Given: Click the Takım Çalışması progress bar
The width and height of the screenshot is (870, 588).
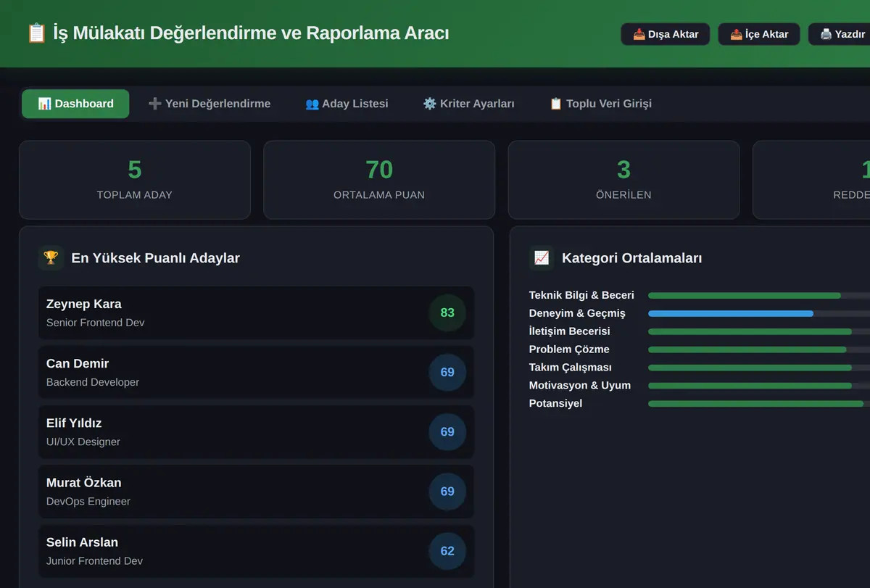Looking at the screenshot, I should pyautogui.click(x=759, y=368).
